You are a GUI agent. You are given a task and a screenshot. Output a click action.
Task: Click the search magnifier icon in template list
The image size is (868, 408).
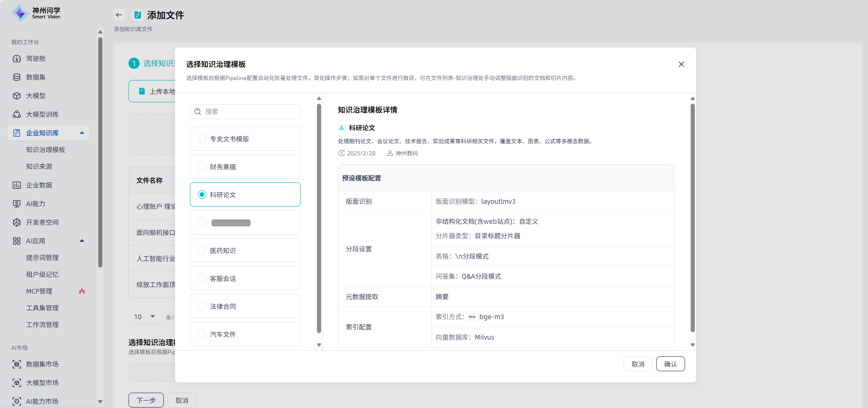coord(198,112)
